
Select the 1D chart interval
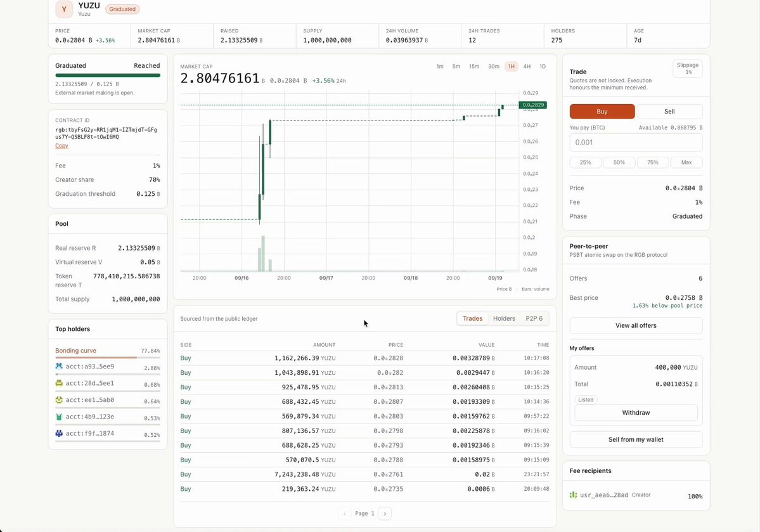click(x=543, y=67)
